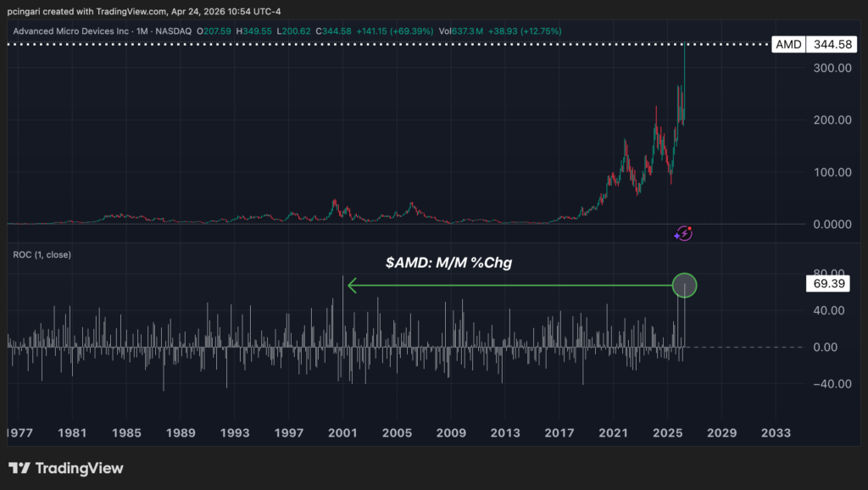Click the closing value C344.58 in the legend
Viewport: 868px width, 490px height.
[x=333, y=31]
